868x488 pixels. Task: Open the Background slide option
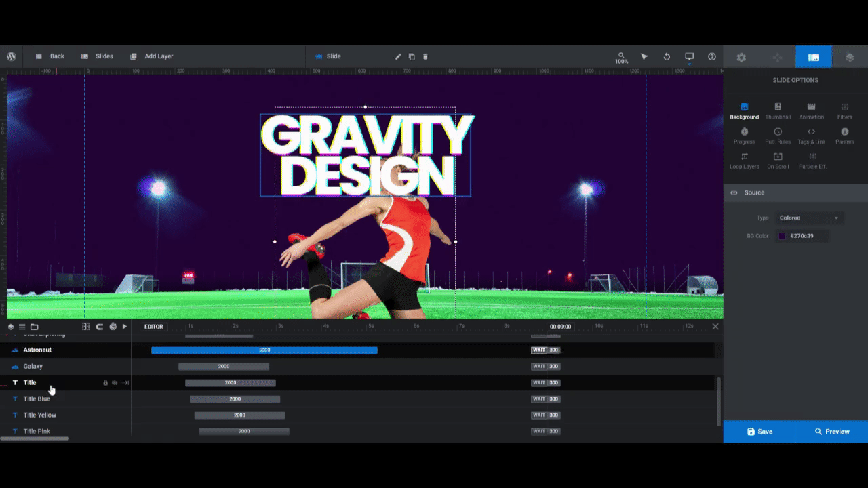click(x=744, y=111)
